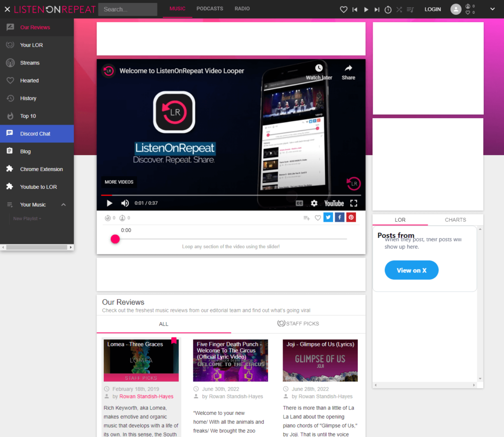Click the video's LR channel icon

(109, 71)
